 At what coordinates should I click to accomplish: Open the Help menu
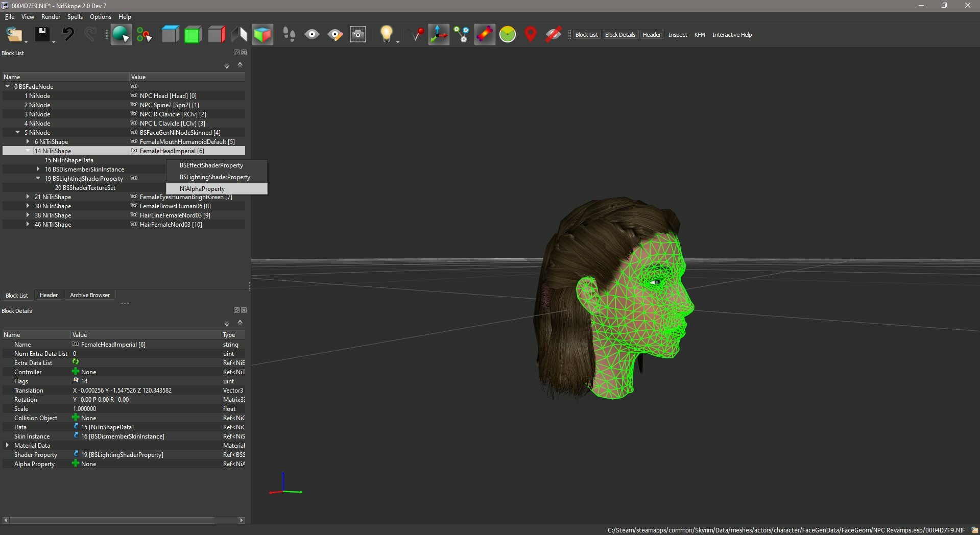coord(125,17)
